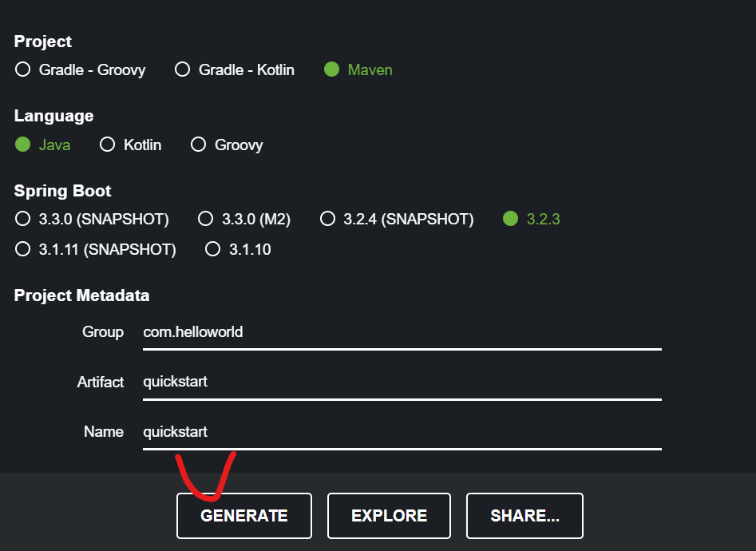Click the SHARE... button

point(524,516)
